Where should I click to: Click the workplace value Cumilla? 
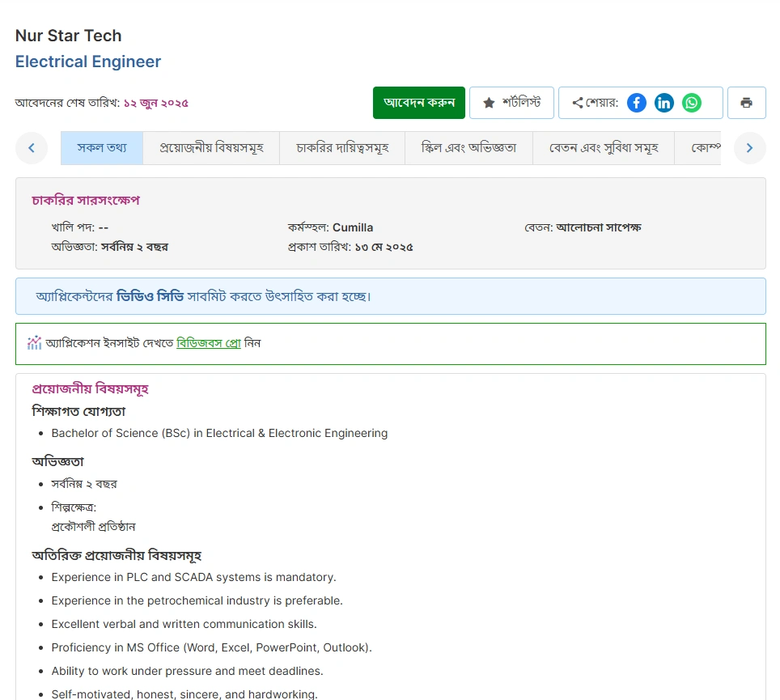coord(353,227)
